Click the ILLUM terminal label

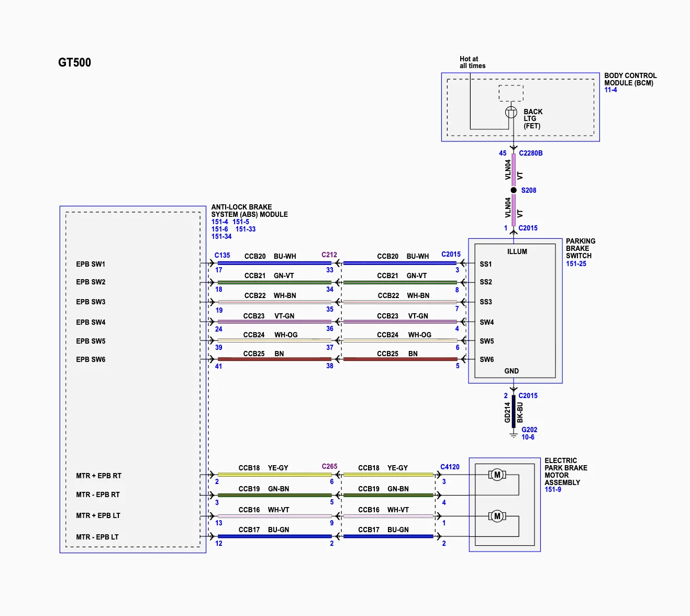pyautogui.click(x=517, y=252)
